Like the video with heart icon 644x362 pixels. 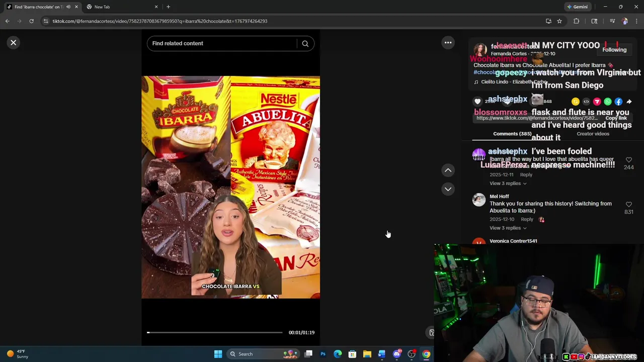tap(477, 102)
